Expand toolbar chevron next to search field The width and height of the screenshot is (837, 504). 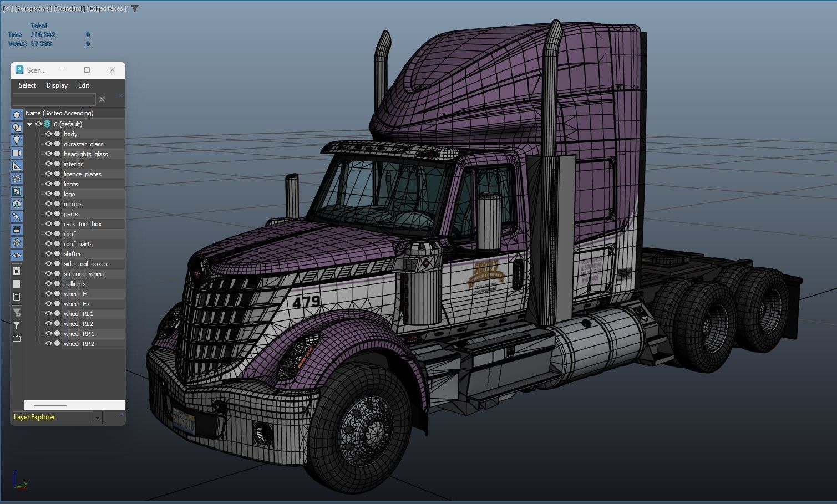[121, 96]
